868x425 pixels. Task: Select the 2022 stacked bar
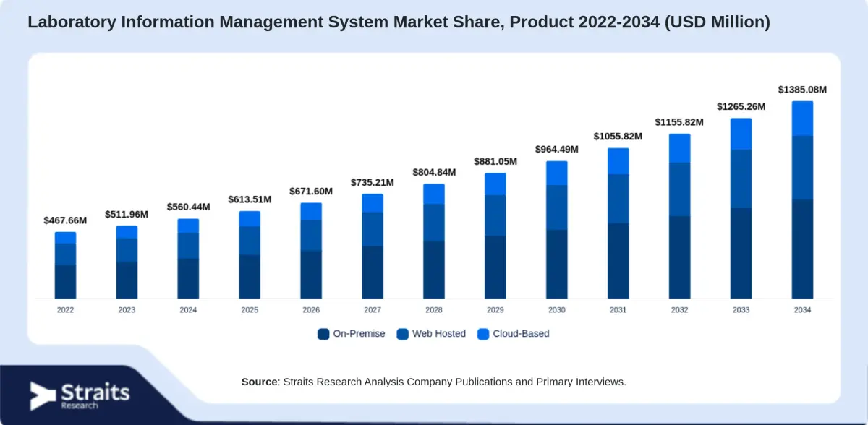point(65,265)
